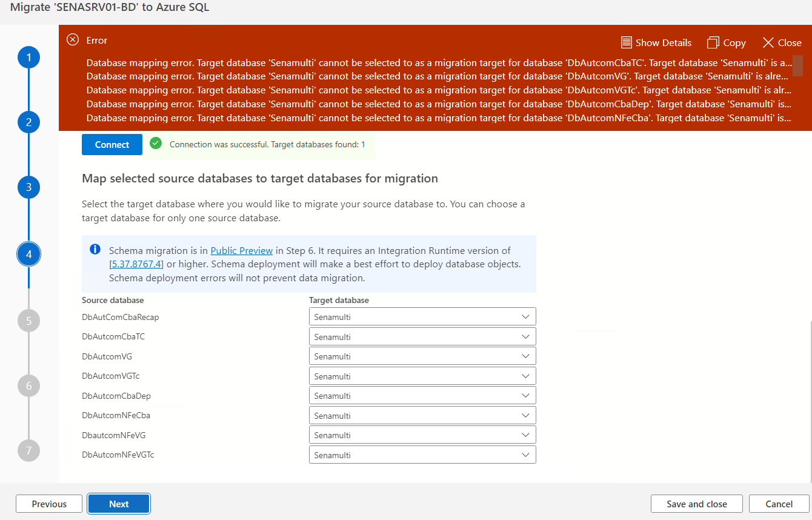812x520 pixels.
Task: Copy the error message text
Action: (x=726, y=42)
